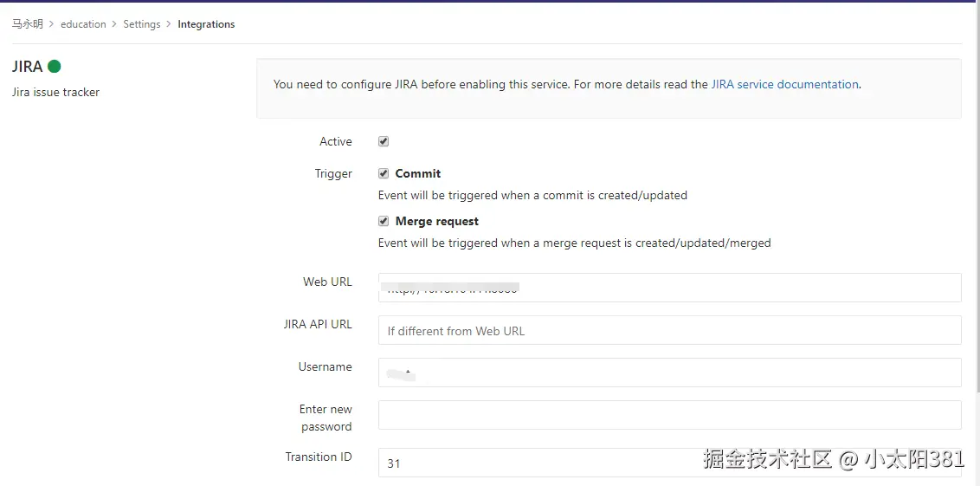The width and height of the screenshot is (980, 486).
Task: Toggle the Commit trigger checkbox
Action: point(384,173)
